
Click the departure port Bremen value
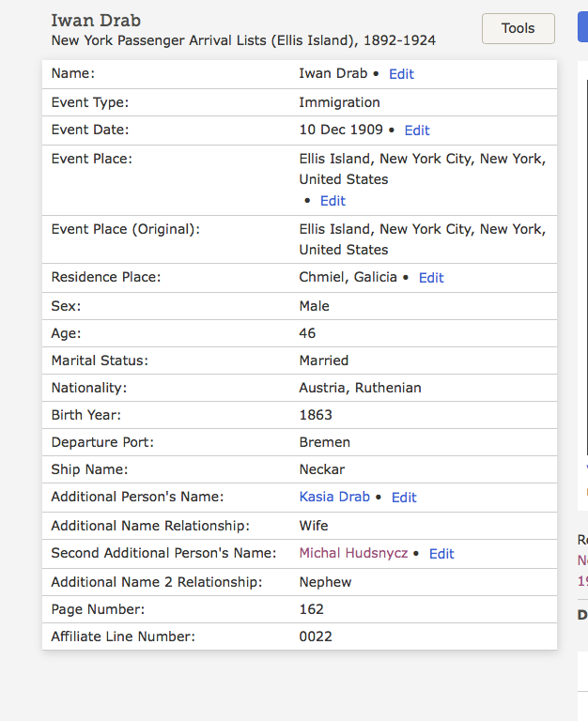[x=324, y=442]
